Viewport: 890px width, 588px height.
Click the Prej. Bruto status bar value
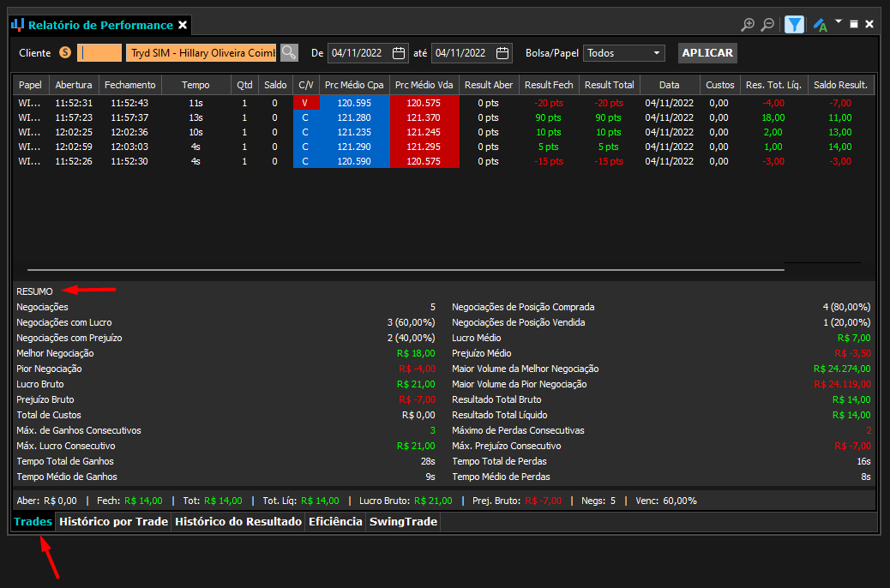coord(544,501)
